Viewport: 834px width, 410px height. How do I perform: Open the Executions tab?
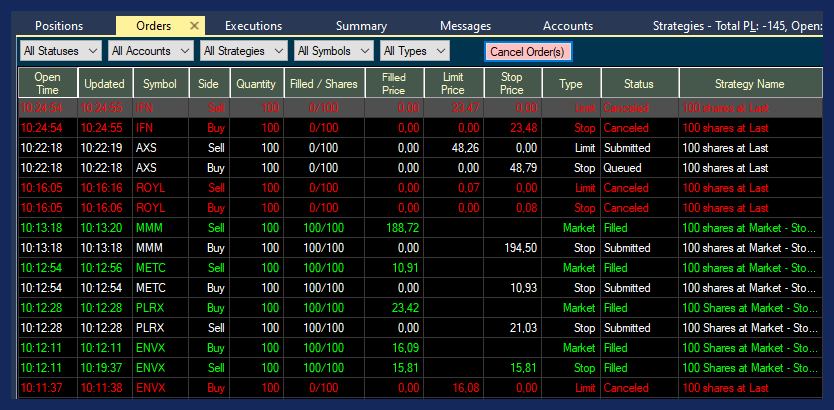coord(253,26)
